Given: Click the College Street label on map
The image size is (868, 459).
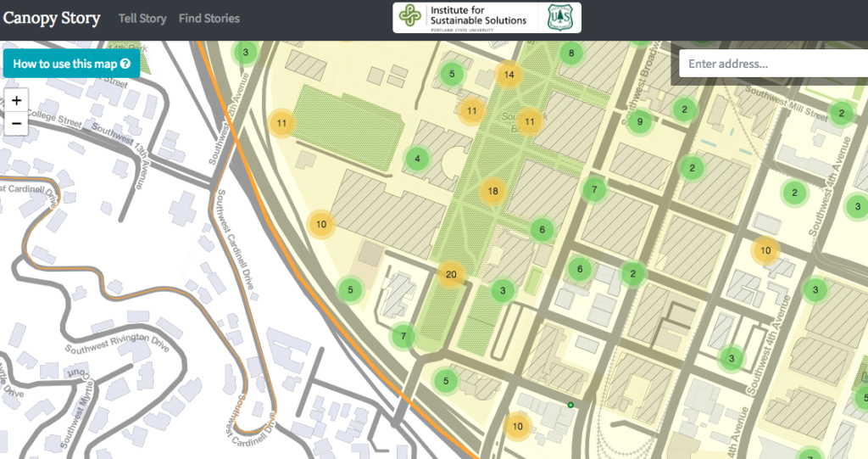Looking at the screenshot, I should [x=53, y=118].
